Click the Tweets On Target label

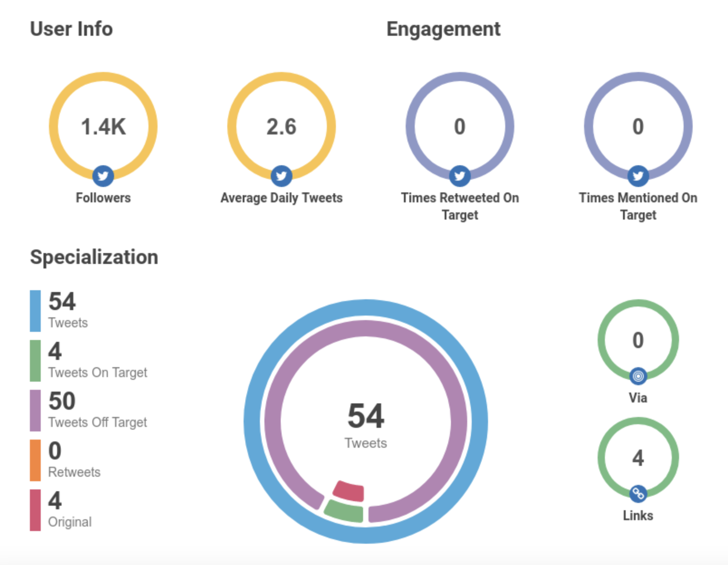97,373
